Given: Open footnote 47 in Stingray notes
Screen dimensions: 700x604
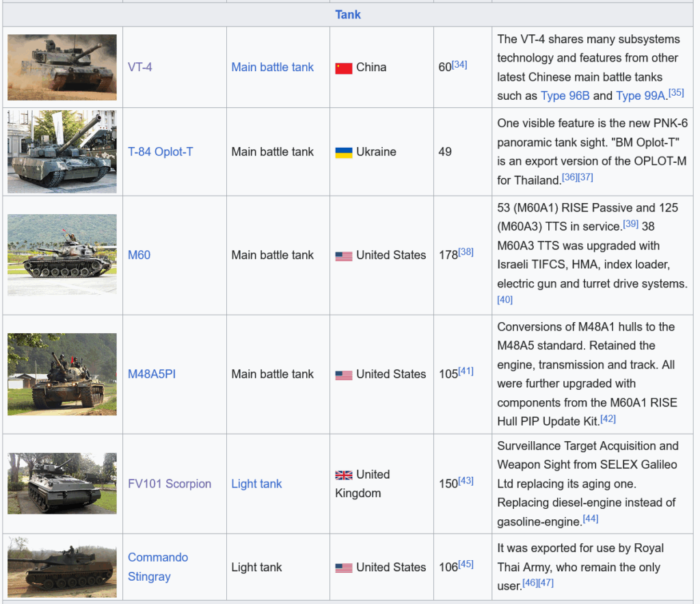Looking at the screenshot, I should [546, 583].
